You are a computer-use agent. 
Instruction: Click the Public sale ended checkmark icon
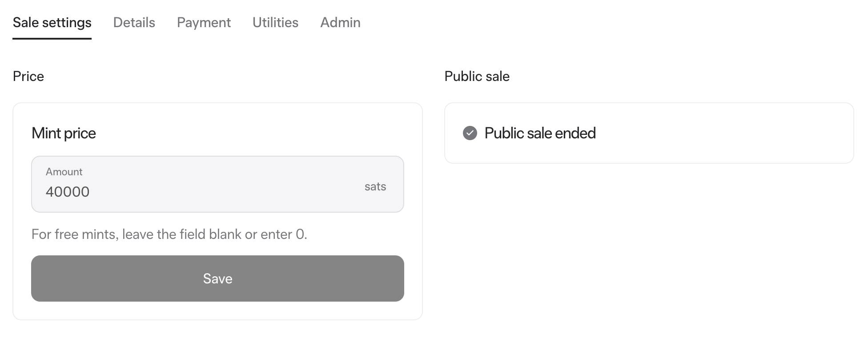click(x=470, y=133)
